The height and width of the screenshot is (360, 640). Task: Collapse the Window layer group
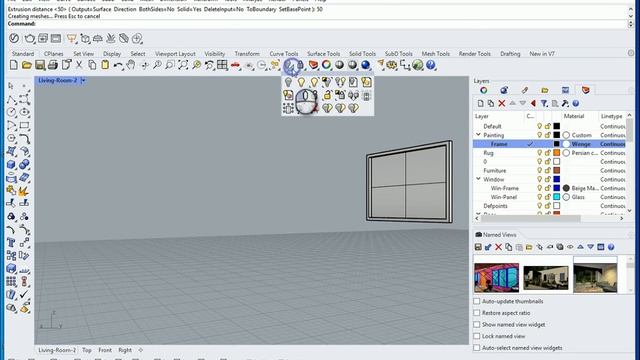(x=478, y=179)
